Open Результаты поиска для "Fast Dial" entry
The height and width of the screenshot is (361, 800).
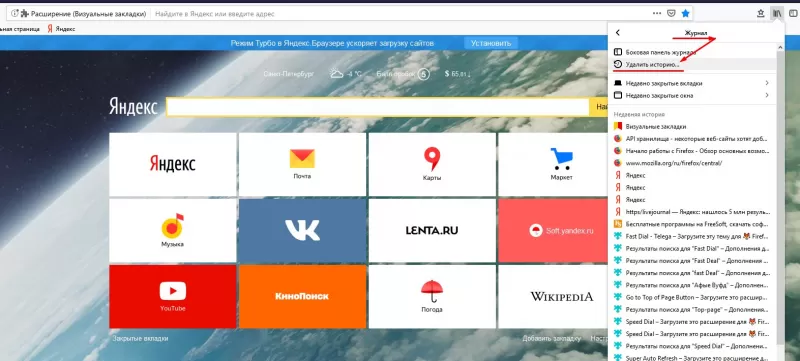tap(692, 248)
